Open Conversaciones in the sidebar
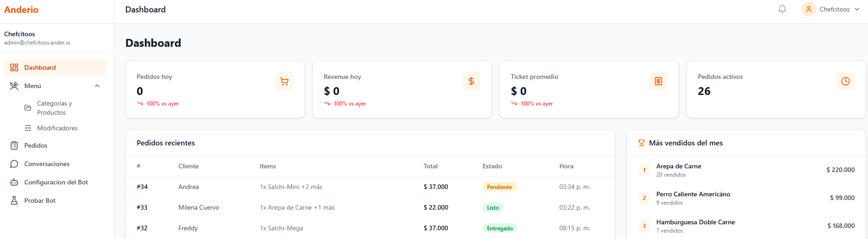 pyautogui.click(x=47, y=164)
